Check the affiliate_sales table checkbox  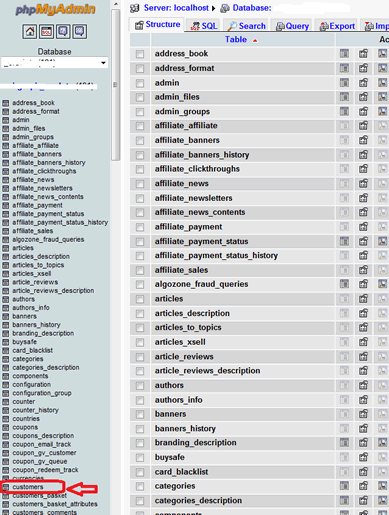pos(140,270)
